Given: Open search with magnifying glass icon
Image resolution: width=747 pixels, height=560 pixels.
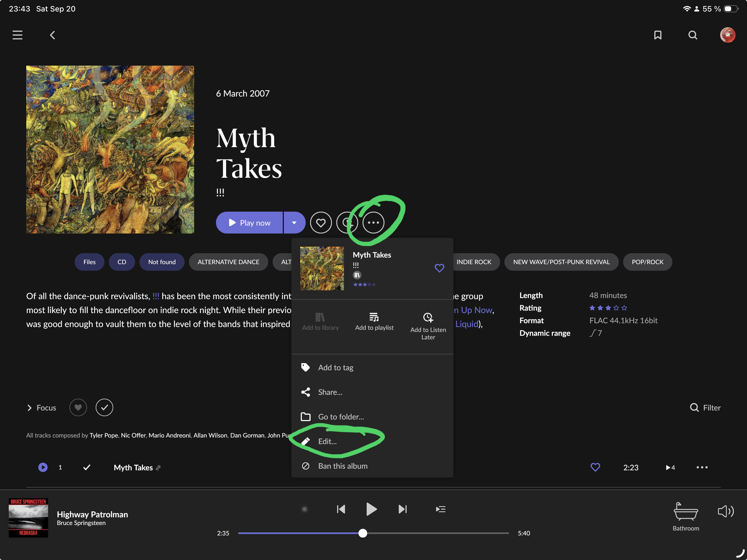Looking at the screenshot, I should (692, 35).
